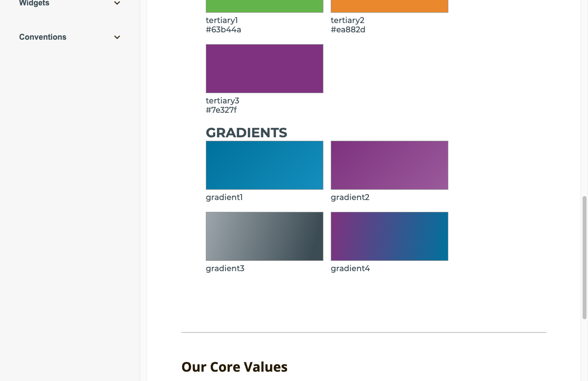Click the gradient1 caption text
The image size is (588, 381).
(x=224, y=197)
